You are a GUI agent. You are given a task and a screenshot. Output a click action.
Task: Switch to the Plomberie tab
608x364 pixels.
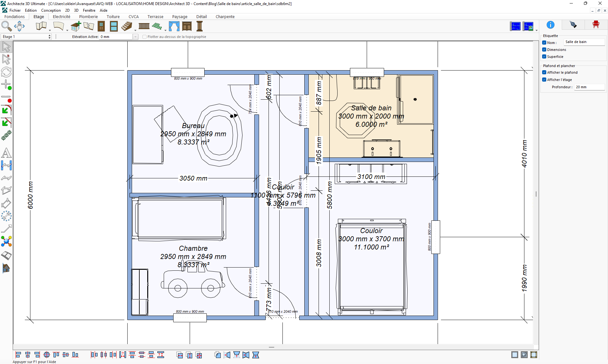click(88, 17)
